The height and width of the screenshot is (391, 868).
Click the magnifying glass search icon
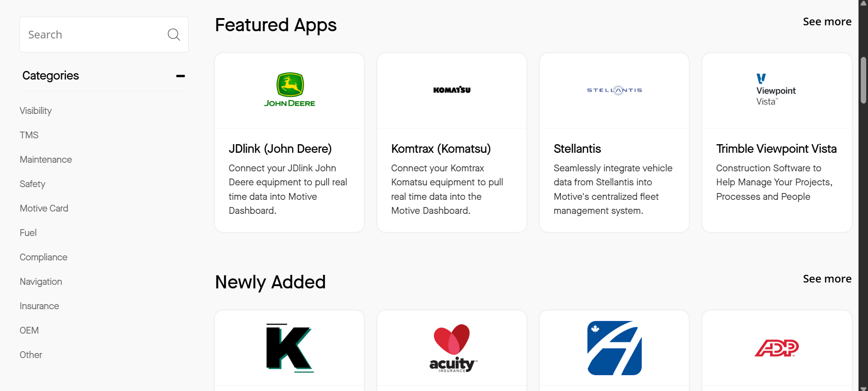point(173,34)
